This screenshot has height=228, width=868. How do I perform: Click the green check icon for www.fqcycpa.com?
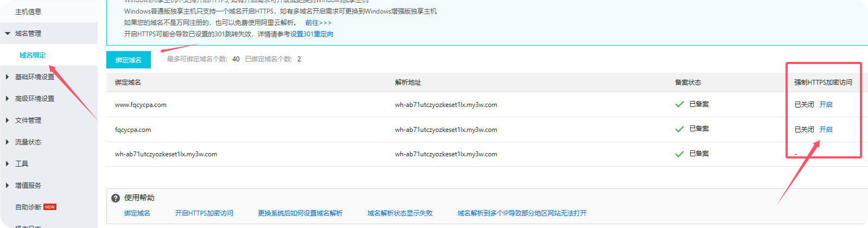679,104
